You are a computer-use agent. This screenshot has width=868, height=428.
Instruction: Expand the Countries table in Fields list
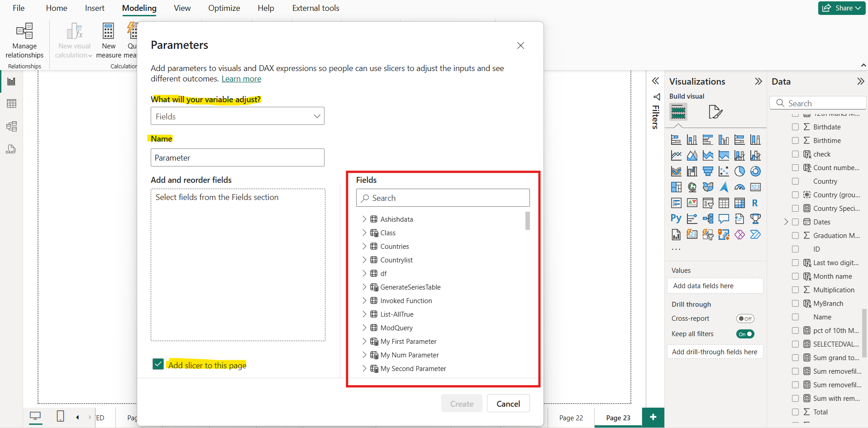(365, 246)
